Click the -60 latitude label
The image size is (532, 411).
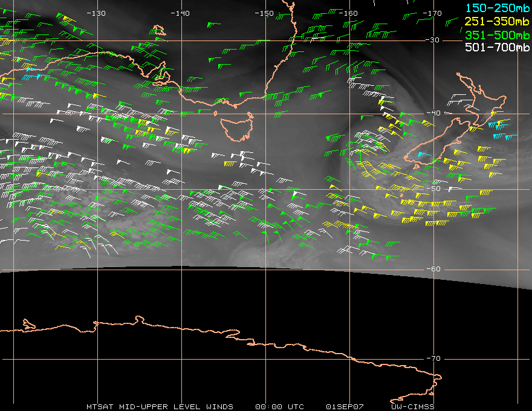tap(433, 269)
